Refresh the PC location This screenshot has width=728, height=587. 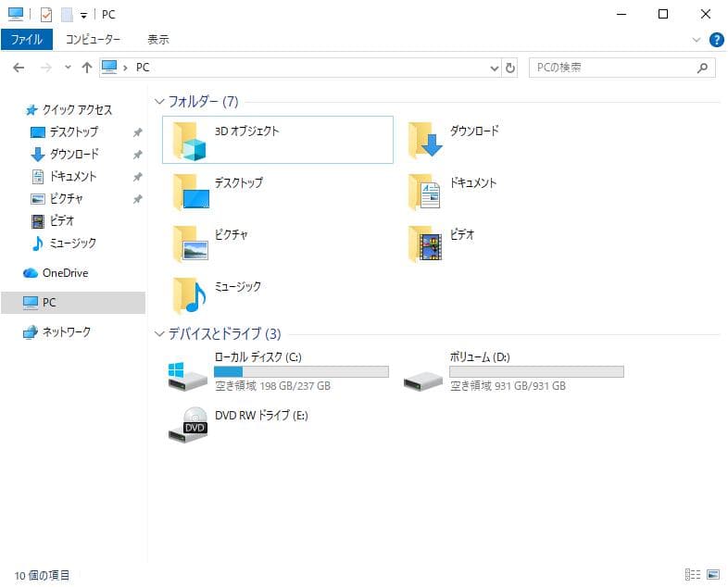tap(509, 68)
